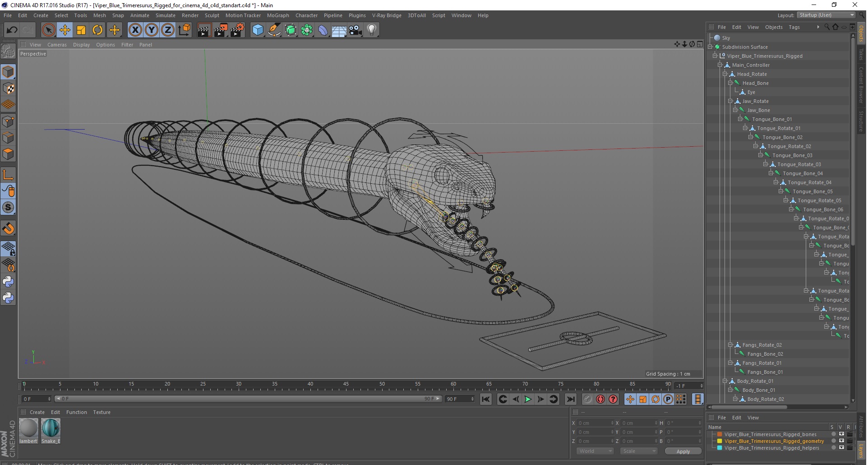Toggle Z-axis lock
This screenshot has width=868, height=465.
coord(168,30)
